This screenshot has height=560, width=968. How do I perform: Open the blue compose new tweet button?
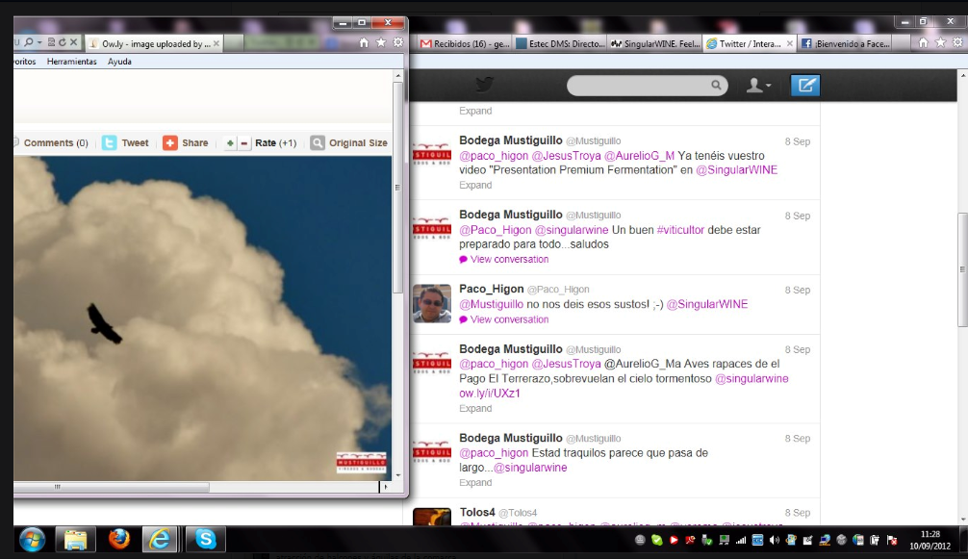tap(804, 86)
